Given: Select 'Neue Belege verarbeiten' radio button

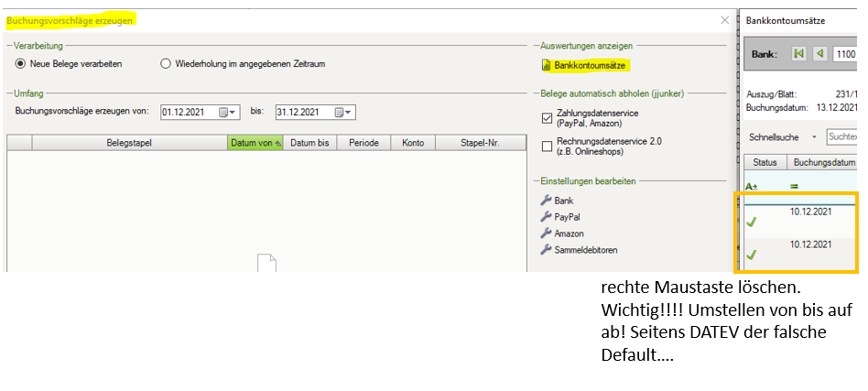Looking at the screenshot, I should pyautogui.click(x=21, y=64).
